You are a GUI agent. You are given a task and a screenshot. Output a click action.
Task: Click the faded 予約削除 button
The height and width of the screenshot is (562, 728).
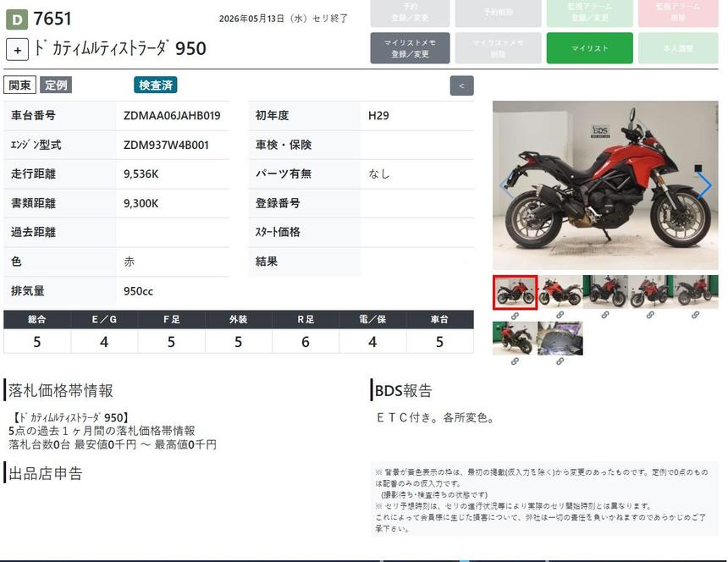(x=498, y=13)
